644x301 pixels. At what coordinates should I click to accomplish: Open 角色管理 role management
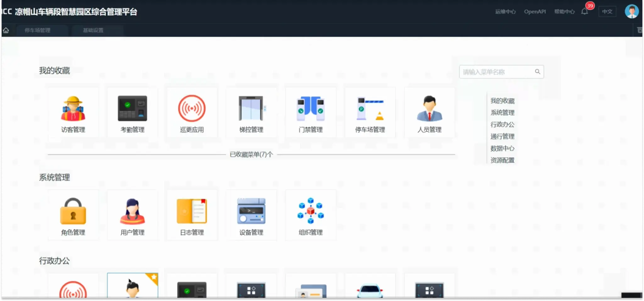coord(73,215)
